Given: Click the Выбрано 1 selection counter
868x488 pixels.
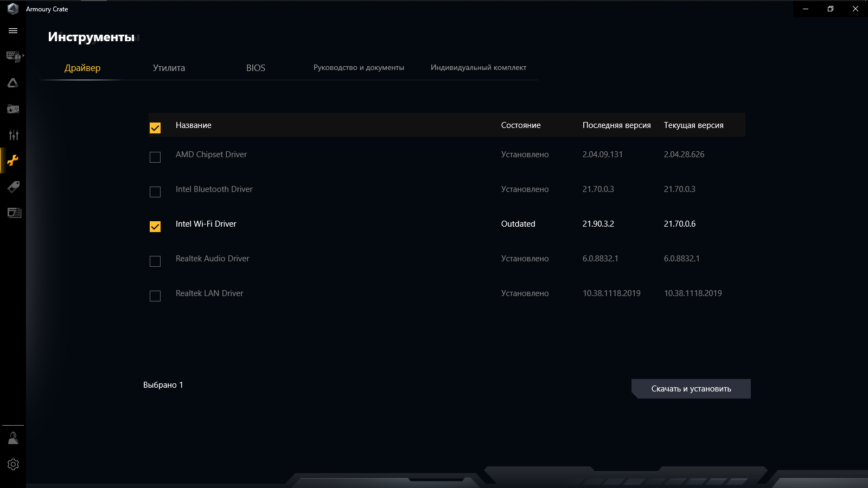Looking at the screenshot, I should 163,385.
